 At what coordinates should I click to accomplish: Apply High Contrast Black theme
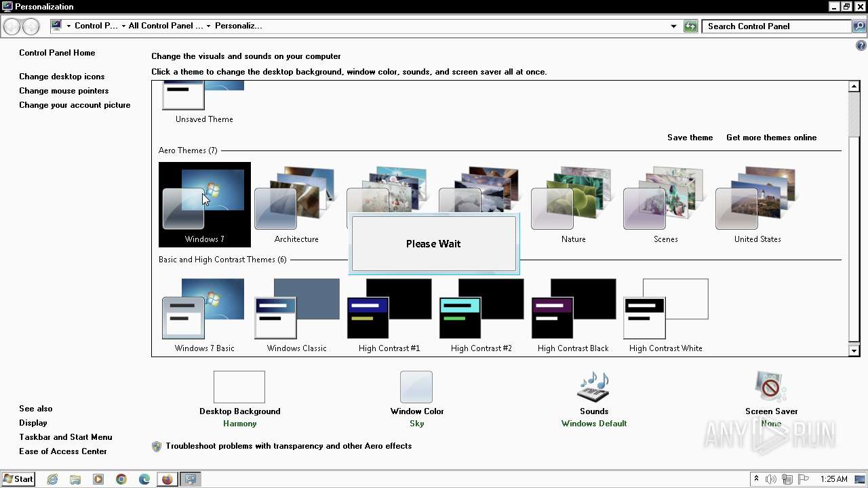(573, 314)
